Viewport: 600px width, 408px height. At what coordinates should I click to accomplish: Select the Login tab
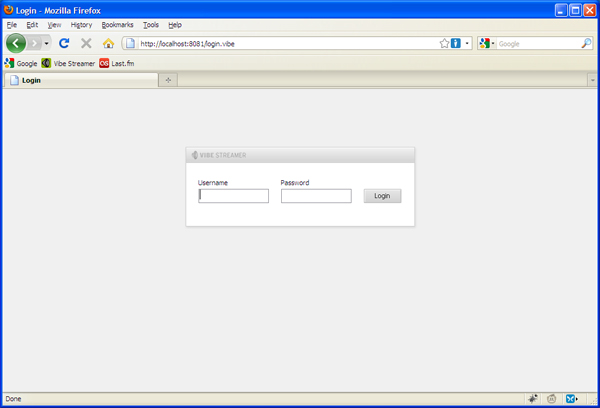[x=81, y=80]
